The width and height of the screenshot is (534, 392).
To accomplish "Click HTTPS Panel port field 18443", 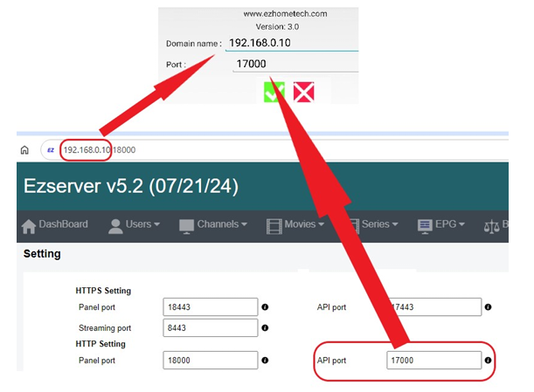I will pos(211,307).
